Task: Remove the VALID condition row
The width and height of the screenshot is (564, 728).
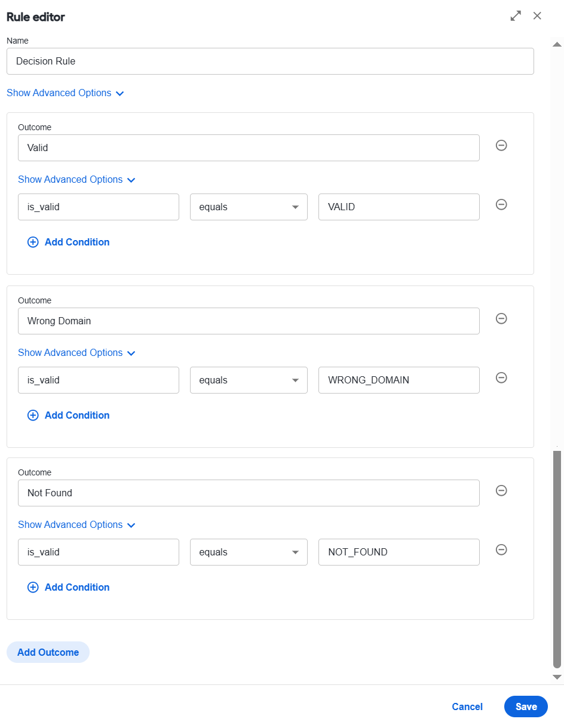Action: point(502,204)
